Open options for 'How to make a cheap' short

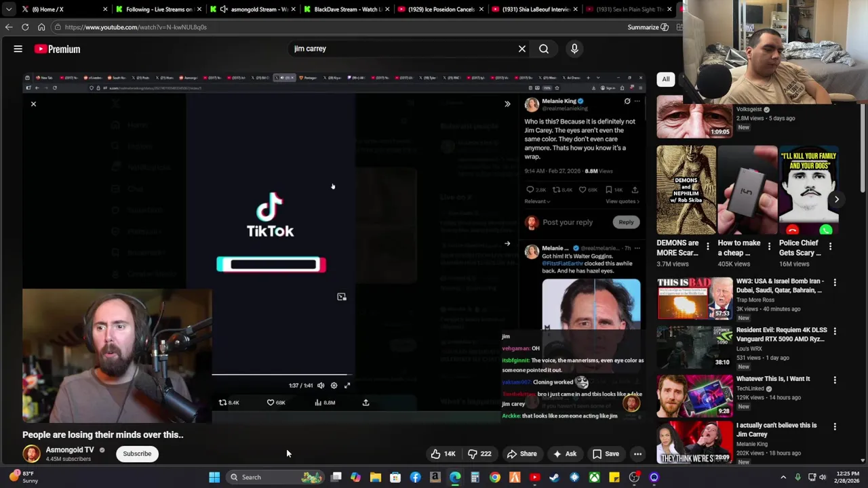[x=769, y=247]
